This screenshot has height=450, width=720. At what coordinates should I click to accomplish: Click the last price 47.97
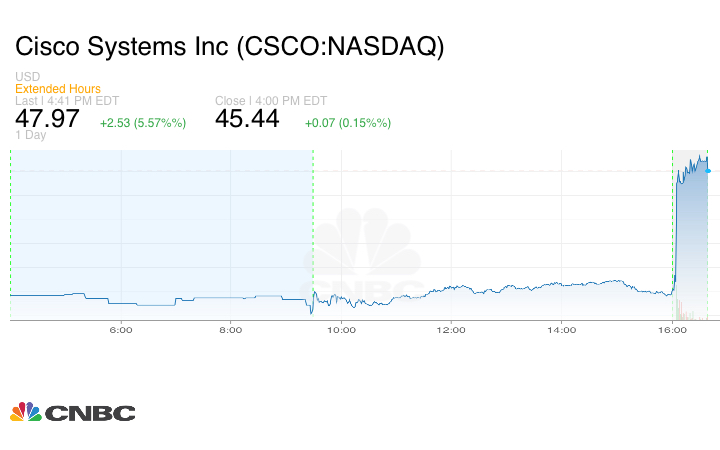coord(47,119)
